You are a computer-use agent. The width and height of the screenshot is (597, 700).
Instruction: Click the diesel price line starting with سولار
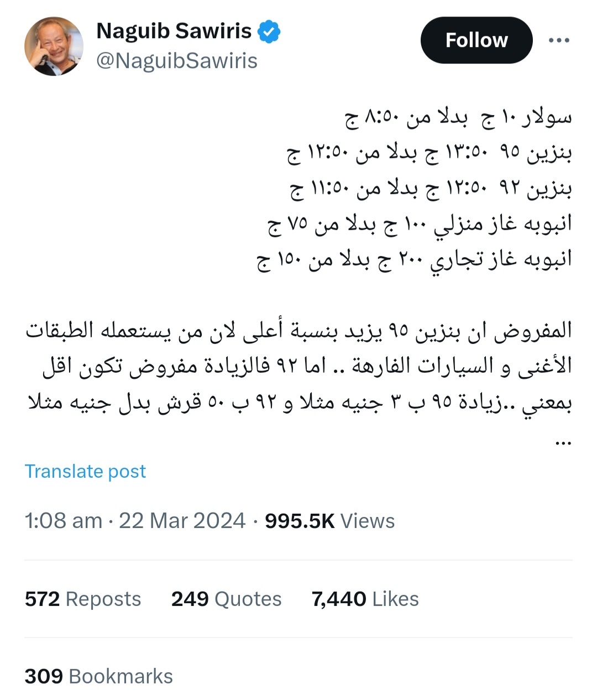coord(459,118)
